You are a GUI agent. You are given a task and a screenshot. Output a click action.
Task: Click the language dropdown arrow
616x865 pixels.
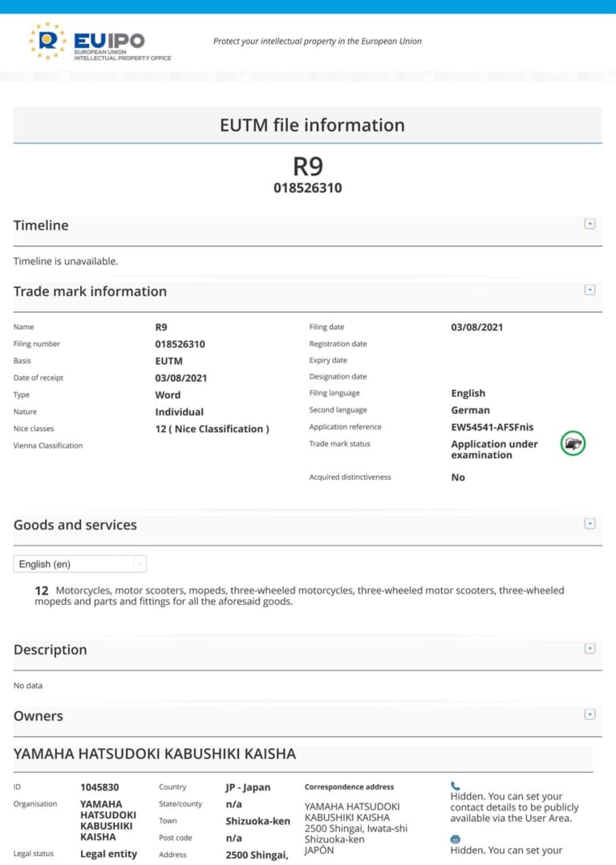coord(140,564)
